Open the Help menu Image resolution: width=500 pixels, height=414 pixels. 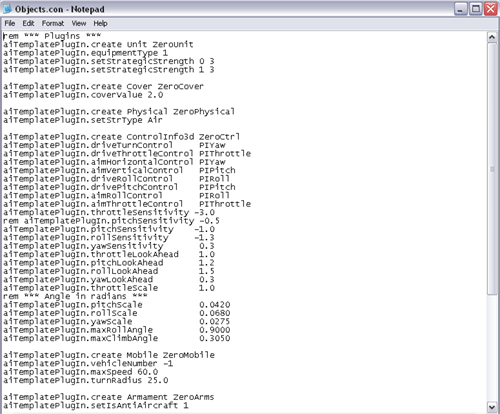[x=100, y=23]
